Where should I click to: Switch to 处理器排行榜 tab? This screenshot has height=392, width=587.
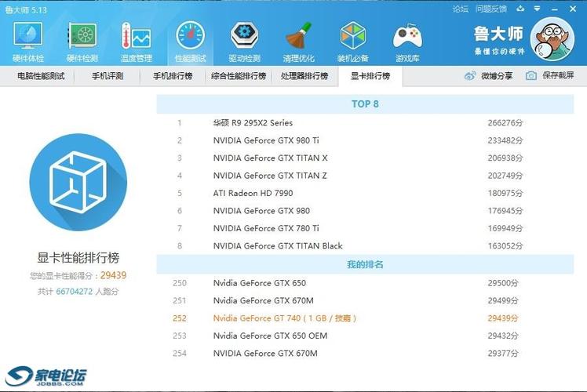(x=304, y=76)
